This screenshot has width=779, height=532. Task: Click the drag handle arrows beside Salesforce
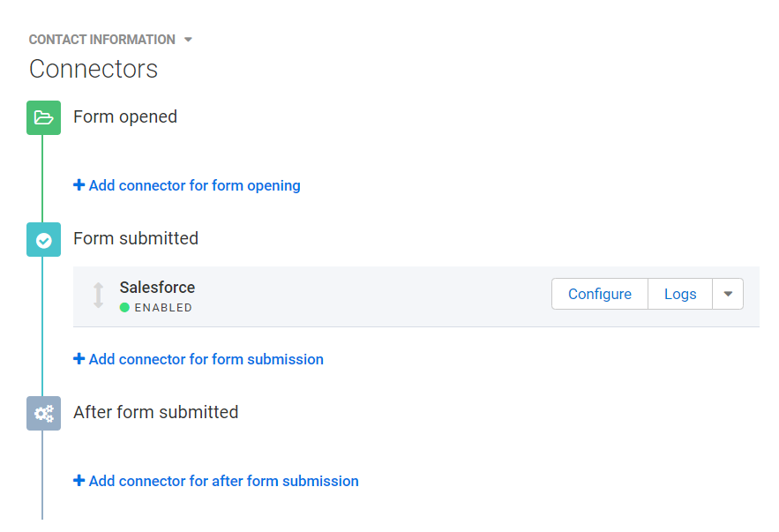coord(98,294)
